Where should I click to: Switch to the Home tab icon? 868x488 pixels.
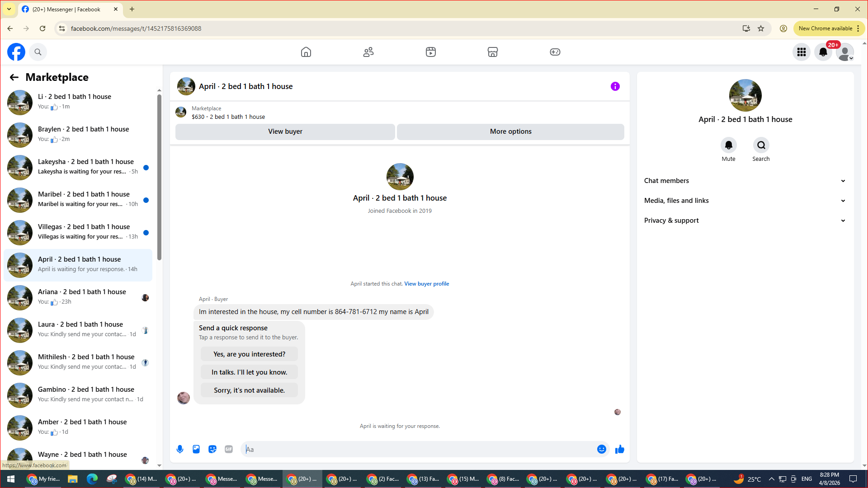(306, 52)
